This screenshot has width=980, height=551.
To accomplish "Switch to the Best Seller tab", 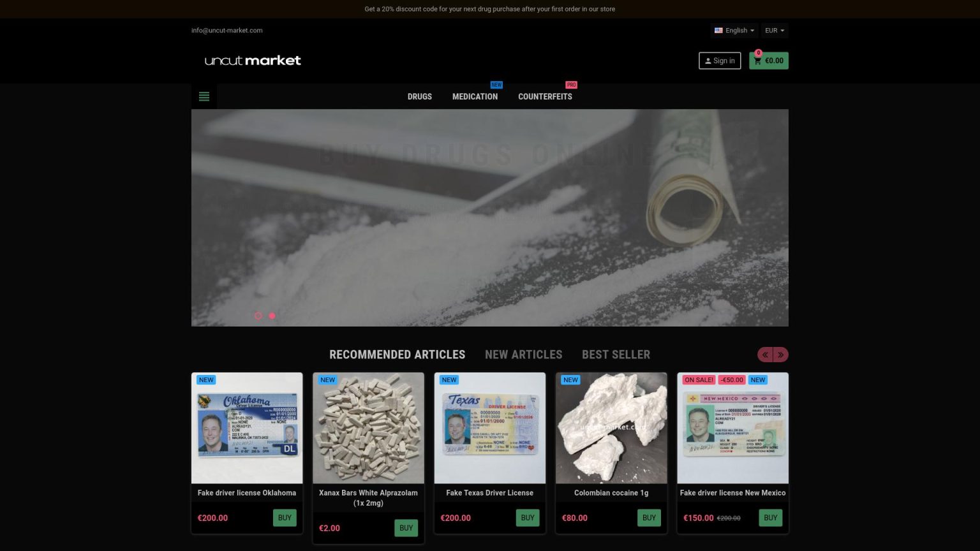I will point(616,355).
